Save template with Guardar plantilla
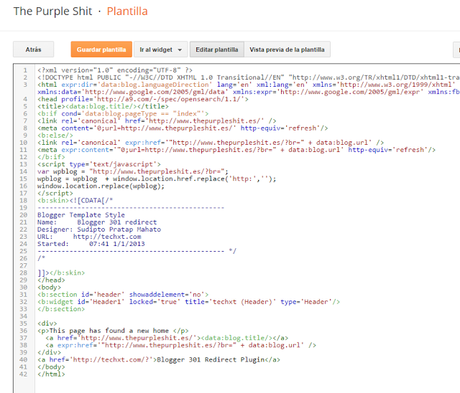Image resolution: width=460 pixels, height=393 pixels. click(x=101, y=49)
